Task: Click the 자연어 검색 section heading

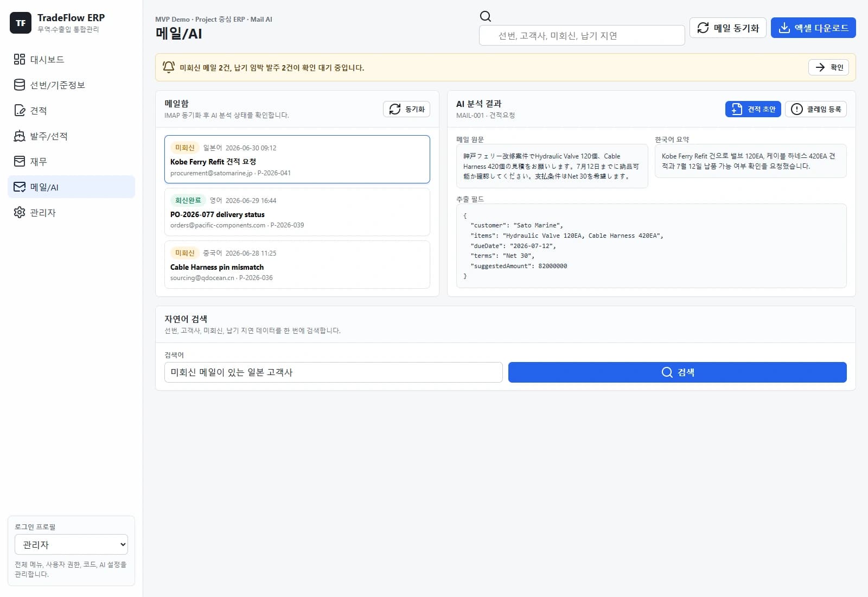Action: (x=186, y=319)
